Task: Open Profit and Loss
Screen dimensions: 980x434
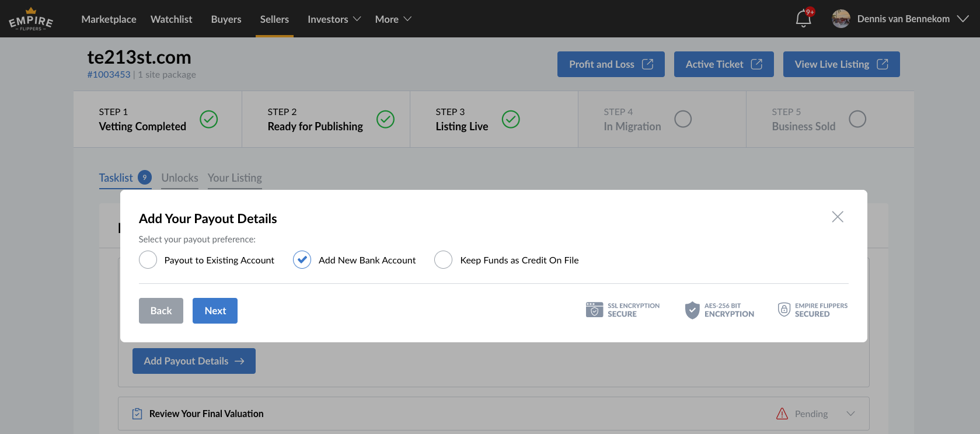Action: pyautogui.click(x=611, y=64)
